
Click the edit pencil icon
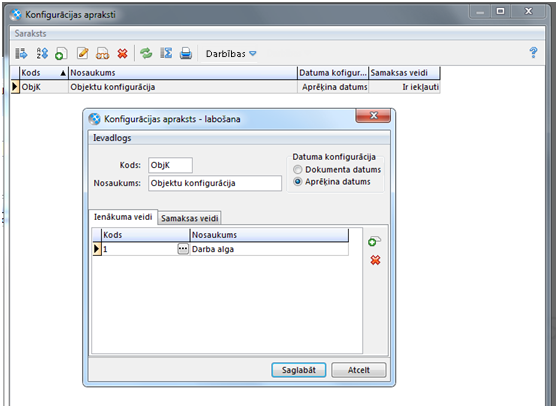[x=83, y=53]
